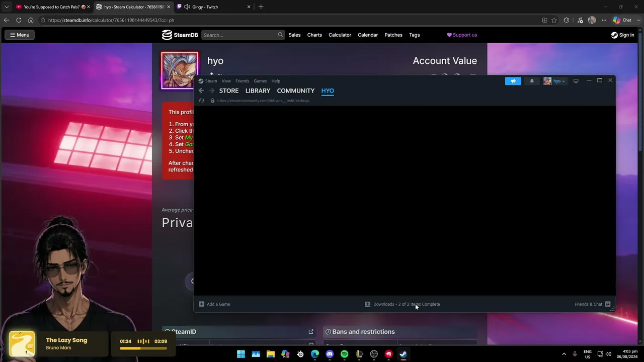Open SteamDB Tags page

pyautogui.click(x=415, y=35)
